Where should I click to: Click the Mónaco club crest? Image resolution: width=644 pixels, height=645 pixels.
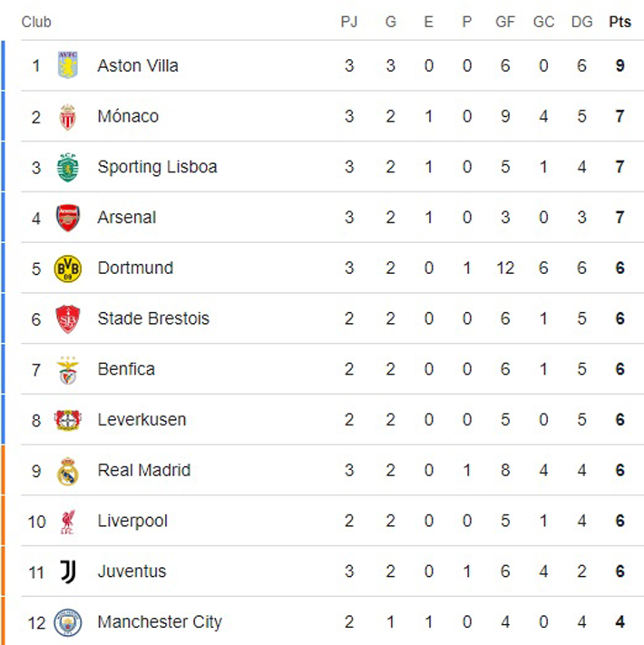tap(68, 116)
